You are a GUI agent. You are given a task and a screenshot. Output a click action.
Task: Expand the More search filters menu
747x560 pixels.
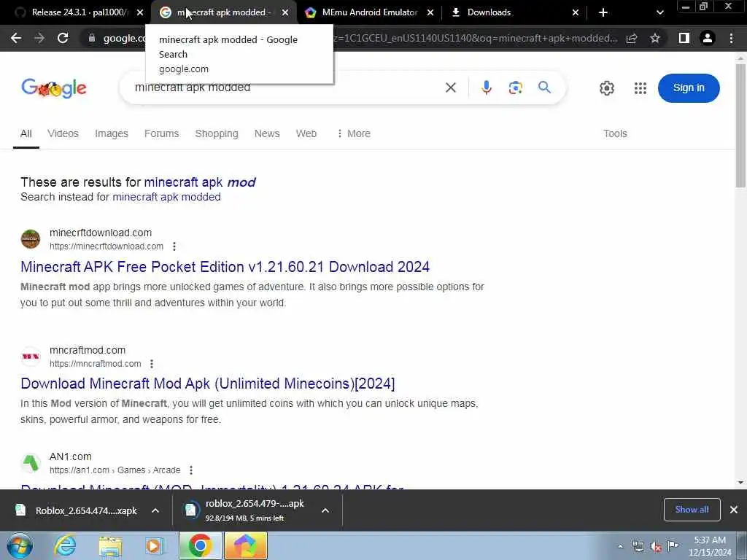(x=354, y=134)
